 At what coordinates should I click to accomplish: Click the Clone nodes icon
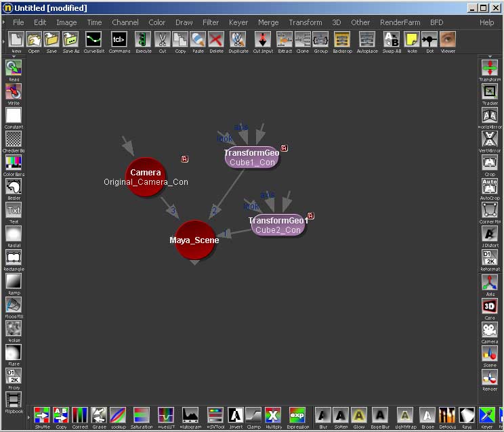click(302, 40)
